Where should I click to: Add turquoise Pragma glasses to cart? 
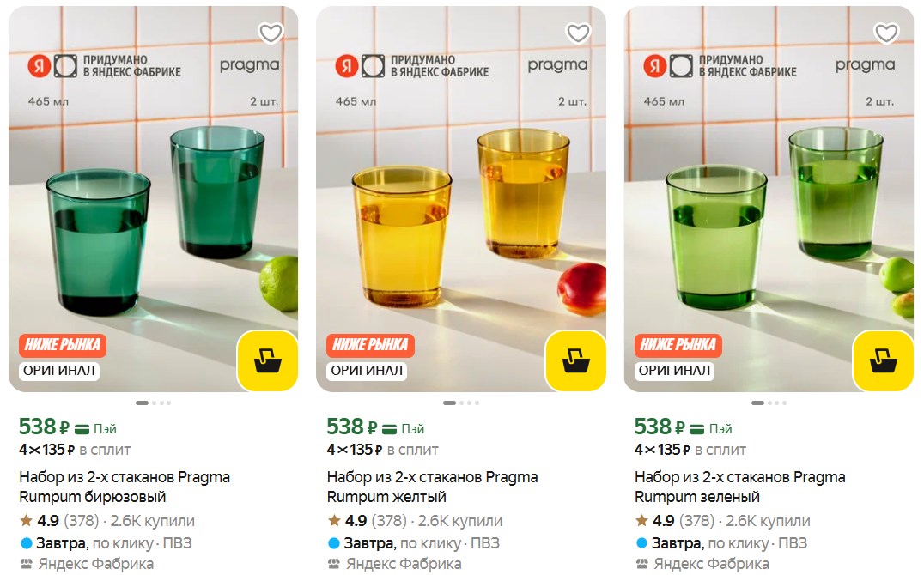(x=267, y=360)
